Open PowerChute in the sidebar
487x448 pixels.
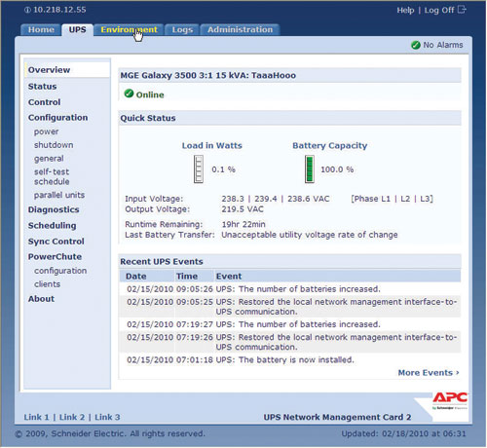[x=55, y=257]
